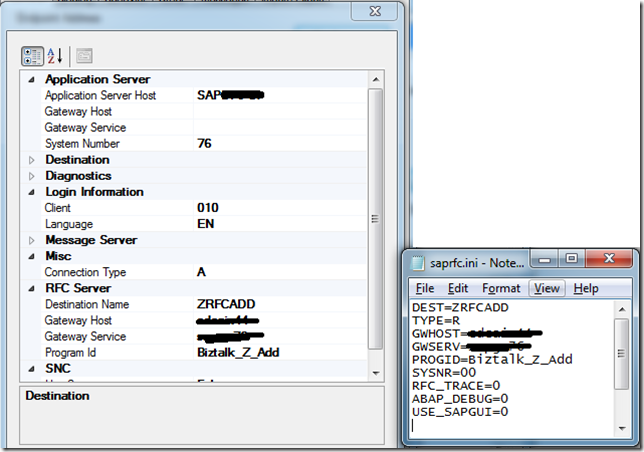The width and height of the screenshot is (644, 452).
Task: Click the Connection Type property label
Action: pos(85,273)
